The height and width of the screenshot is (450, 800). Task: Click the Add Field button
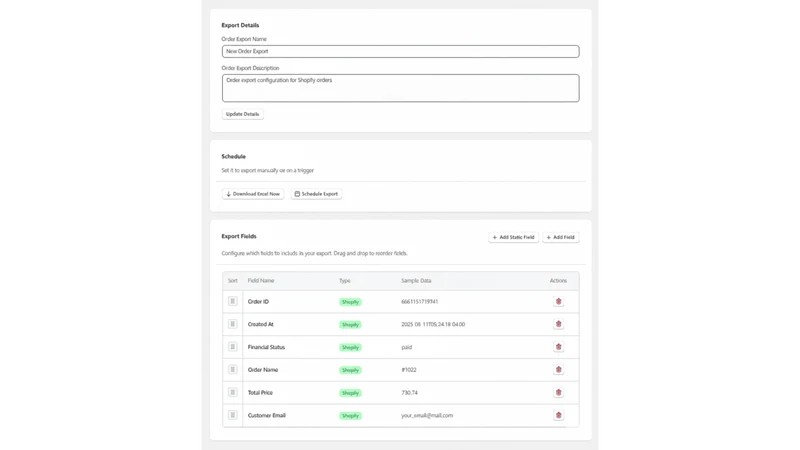point(561,237)
